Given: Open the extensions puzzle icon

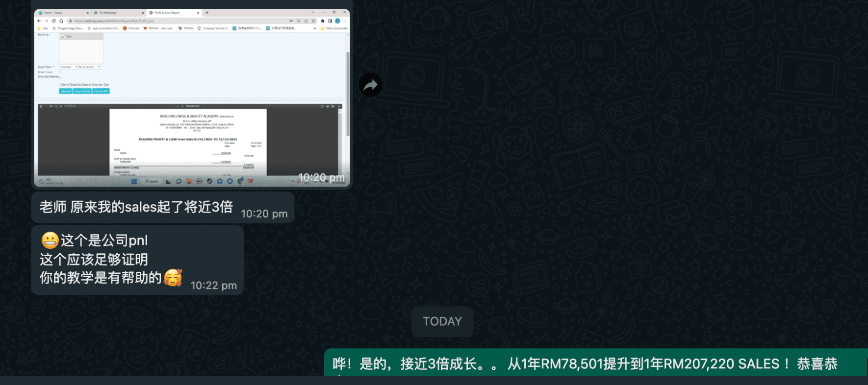Looking at the screenshot, I should [322, 21].
